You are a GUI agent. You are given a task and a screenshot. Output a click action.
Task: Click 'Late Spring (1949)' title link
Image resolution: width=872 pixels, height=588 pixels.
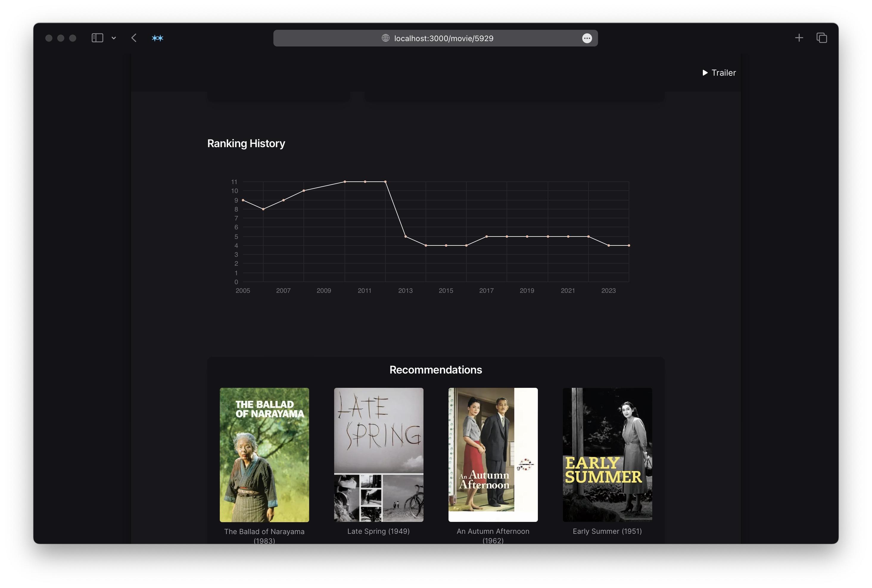pyautogui.click(x=379, y=531)
